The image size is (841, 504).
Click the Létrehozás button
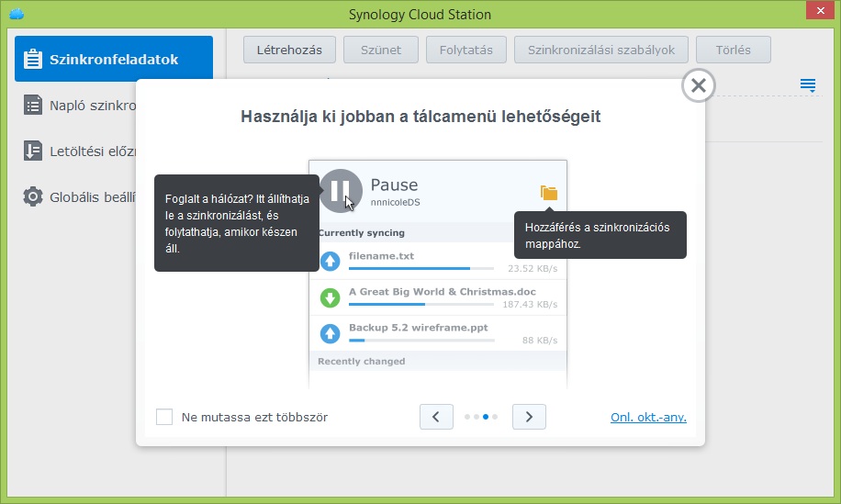coord(289,50)
